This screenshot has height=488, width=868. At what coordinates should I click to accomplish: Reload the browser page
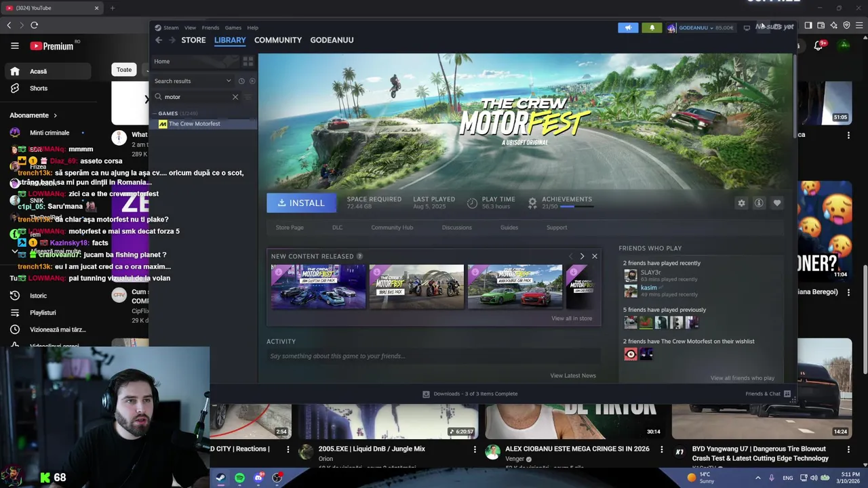click(x=34, y=25)
